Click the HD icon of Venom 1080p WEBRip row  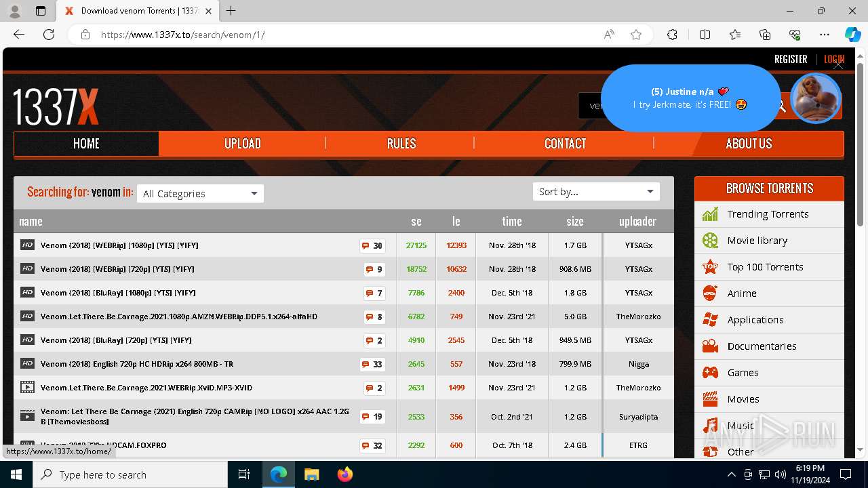[x=27, y=245]
